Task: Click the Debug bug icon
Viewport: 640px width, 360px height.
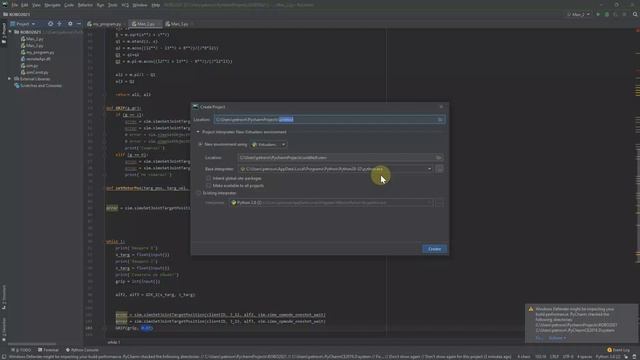Action: (x=607, y=15)
